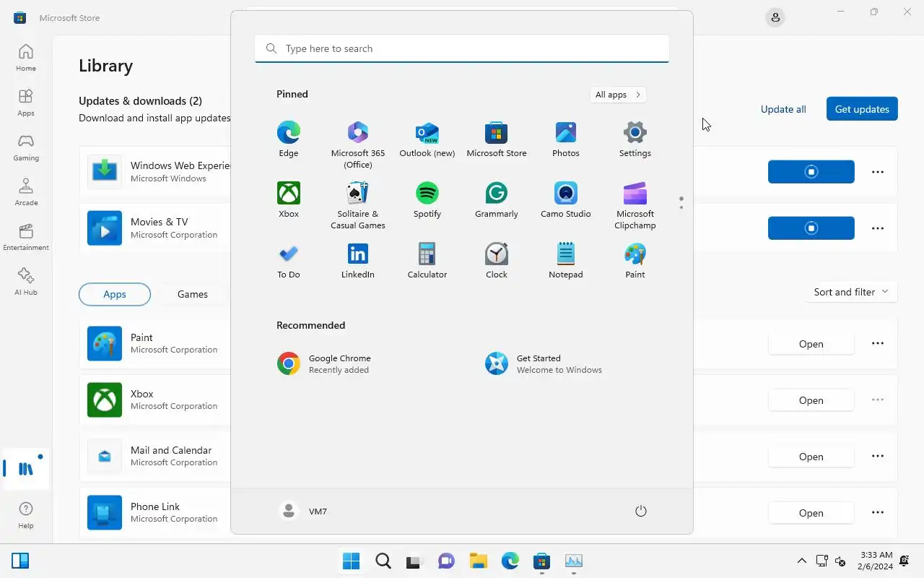
Task: Open Microsoft Clipchamp
Action: pyautogui.click(x=635, y=205)
